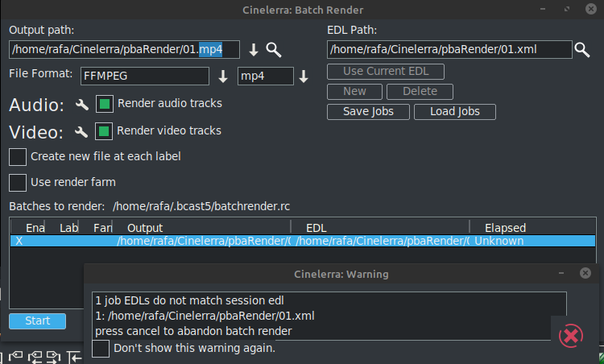The width and height of the screenshot is (604, 364).
Task: Open the output path file browser (magnifier)
Action: pyautogui.click(x=274, y=50)
